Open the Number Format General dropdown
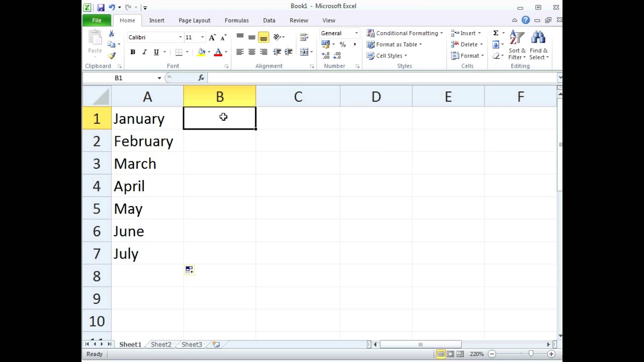This screenshot has width=644, height=362. point(356,33)
